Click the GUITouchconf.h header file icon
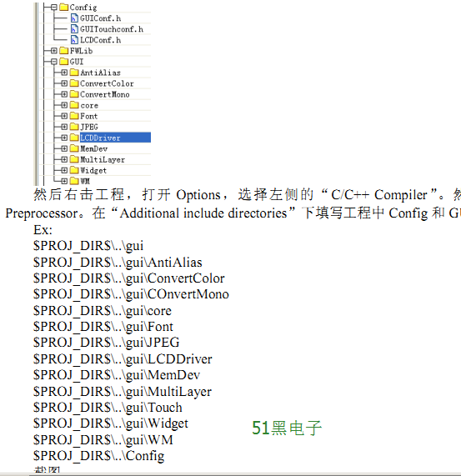Image resolution: width=461 pixels, height=476 pixels. coord(74,29)
